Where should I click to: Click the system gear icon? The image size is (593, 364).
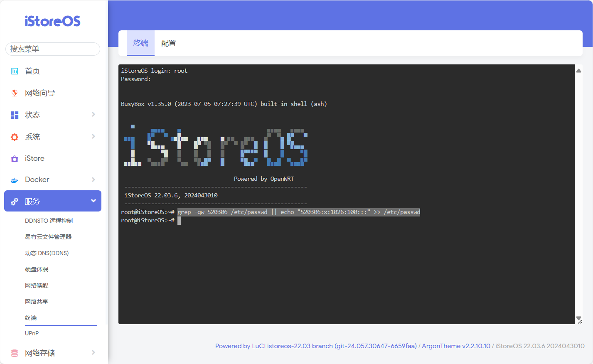pyautogui.click(x=15, y=137)
